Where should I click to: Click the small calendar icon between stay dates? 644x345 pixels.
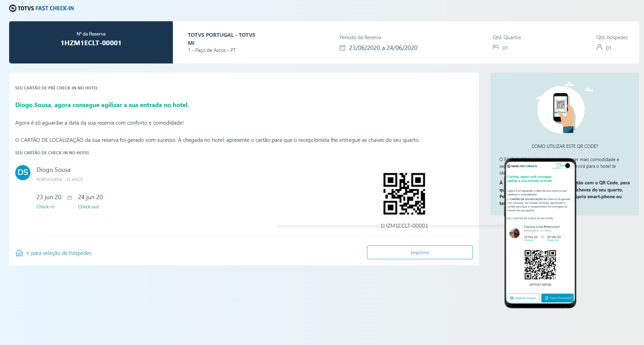click(x=69, y=198)
